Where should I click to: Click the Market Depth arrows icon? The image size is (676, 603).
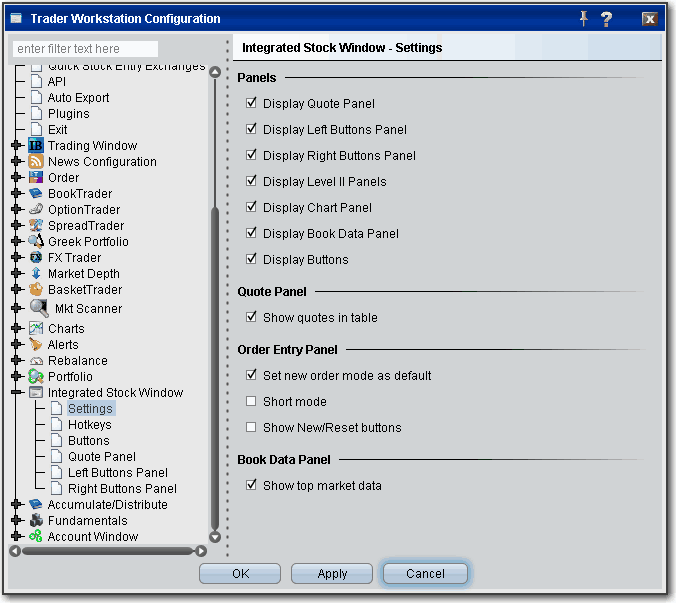36,273
